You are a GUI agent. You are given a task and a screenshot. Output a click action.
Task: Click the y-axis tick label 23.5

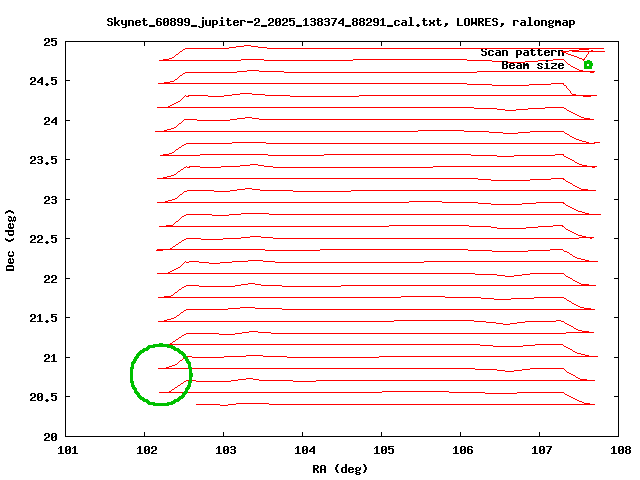point(44,160)
